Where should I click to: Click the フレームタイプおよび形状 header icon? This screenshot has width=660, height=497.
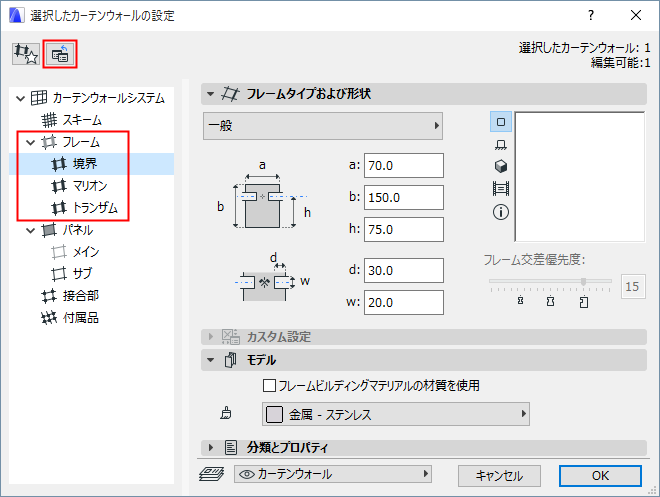coord(230,93)
